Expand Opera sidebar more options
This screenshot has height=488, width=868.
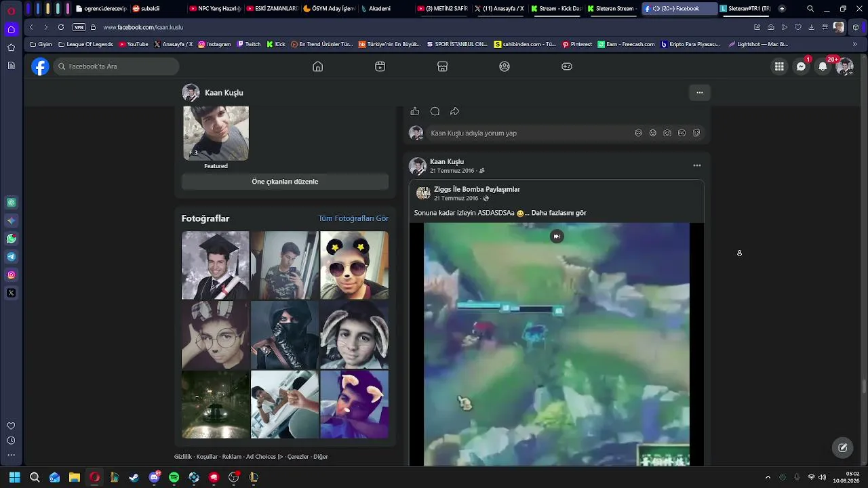click(x=11, y=455)
